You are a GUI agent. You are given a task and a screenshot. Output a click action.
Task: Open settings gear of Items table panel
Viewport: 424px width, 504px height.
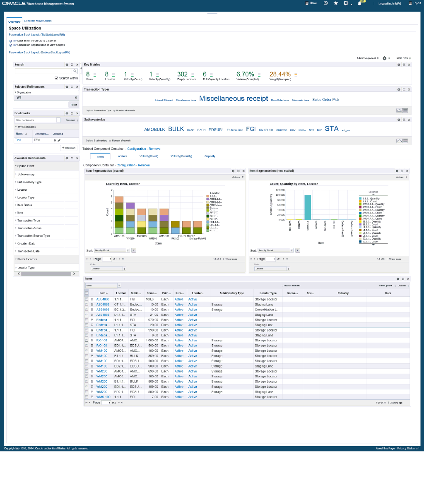(398, 279)
